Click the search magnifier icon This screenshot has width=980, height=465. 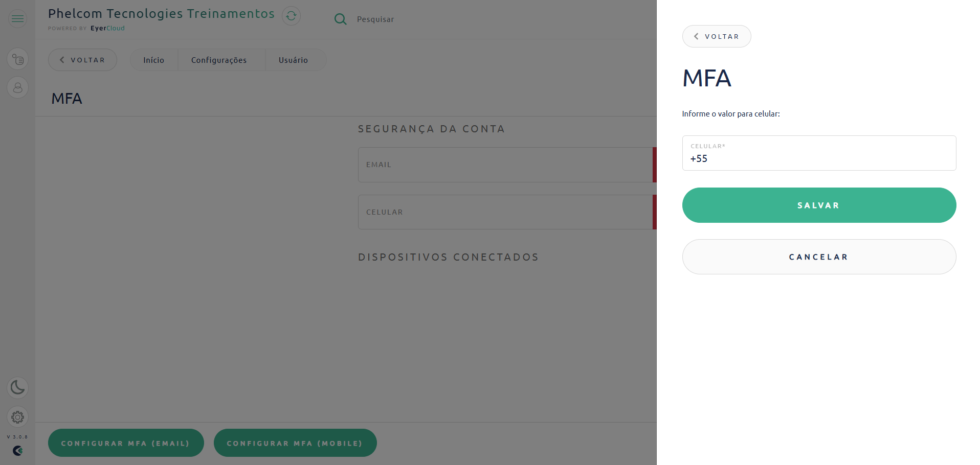coord(340,19)
